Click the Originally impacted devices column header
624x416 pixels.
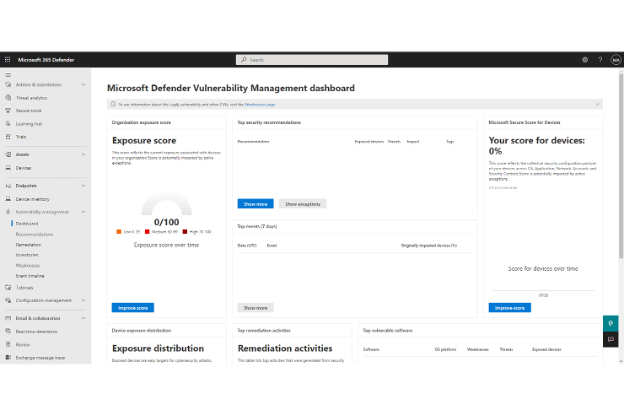429,246
